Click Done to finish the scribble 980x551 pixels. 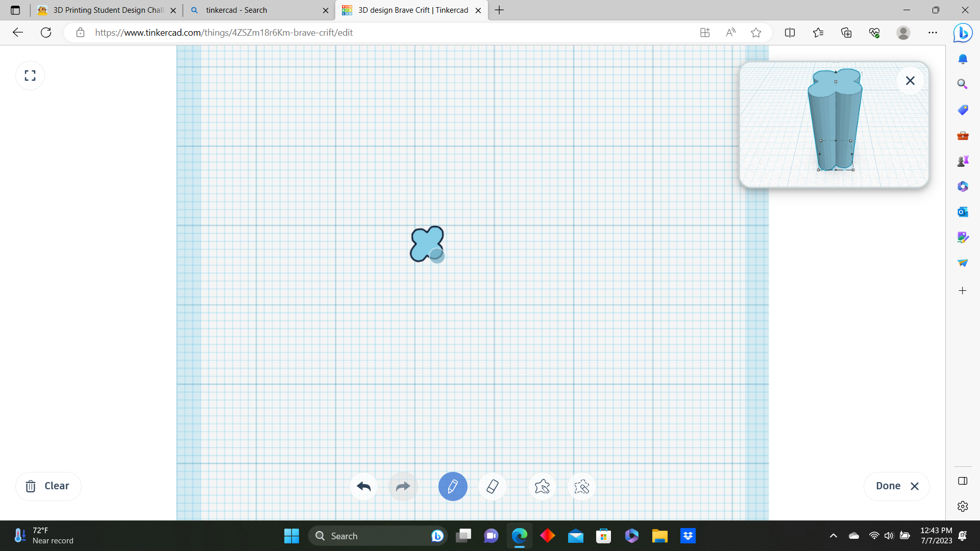(888, 486)
